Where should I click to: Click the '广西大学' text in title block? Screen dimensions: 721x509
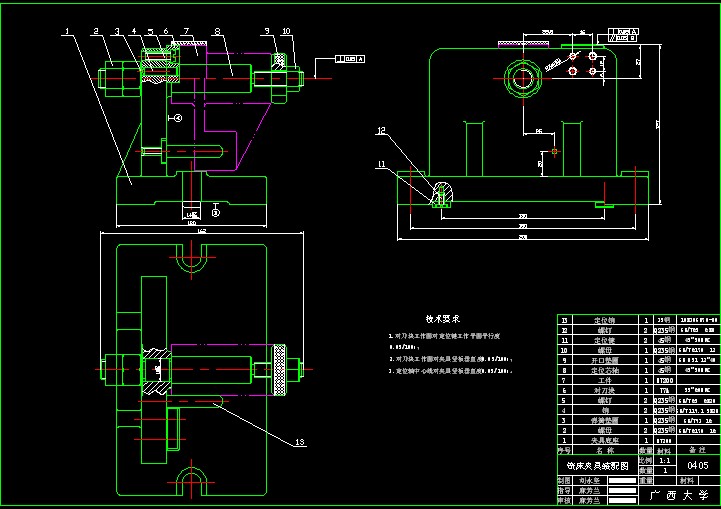pyautogui.click(x=679, y=495)
